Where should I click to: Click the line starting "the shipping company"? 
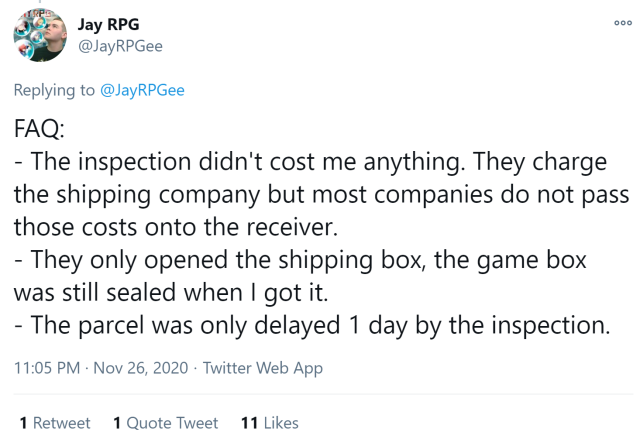[300, 195]
